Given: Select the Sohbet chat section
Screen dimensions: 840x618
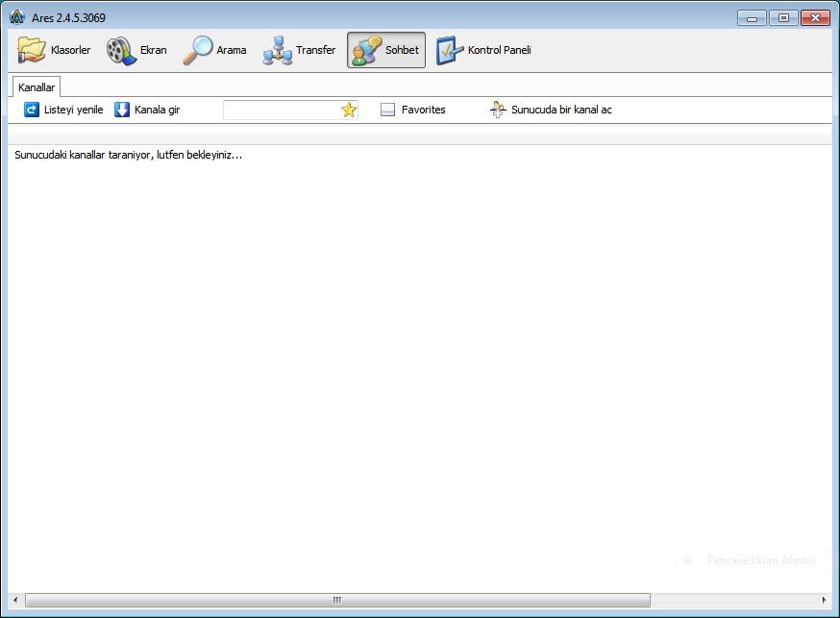Looking at the screenshot, I should pos(386,50).
